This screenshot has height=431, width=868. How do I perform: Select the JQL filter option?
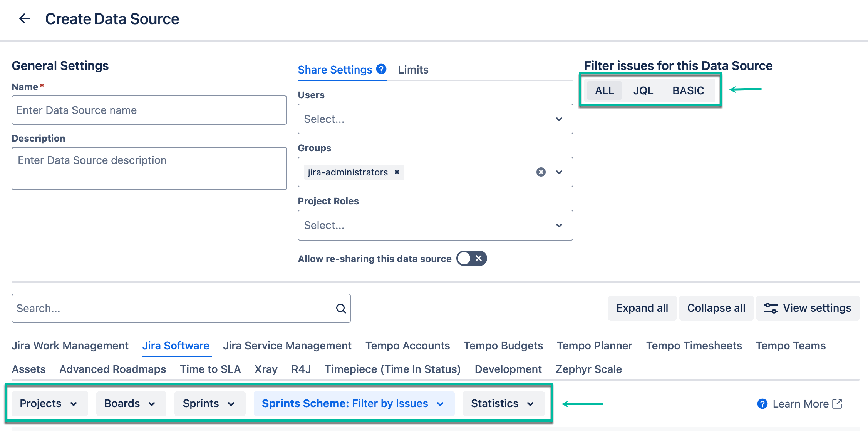click(x=643, y=90)
